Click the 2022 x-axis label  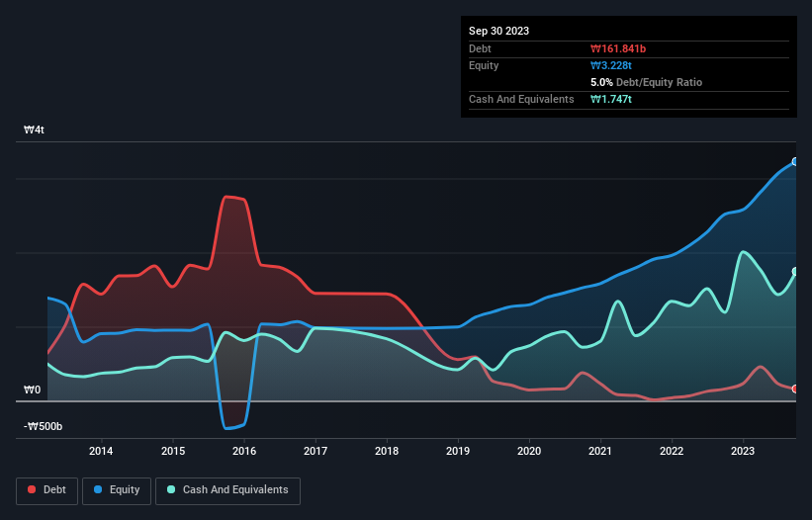point(672,451)
